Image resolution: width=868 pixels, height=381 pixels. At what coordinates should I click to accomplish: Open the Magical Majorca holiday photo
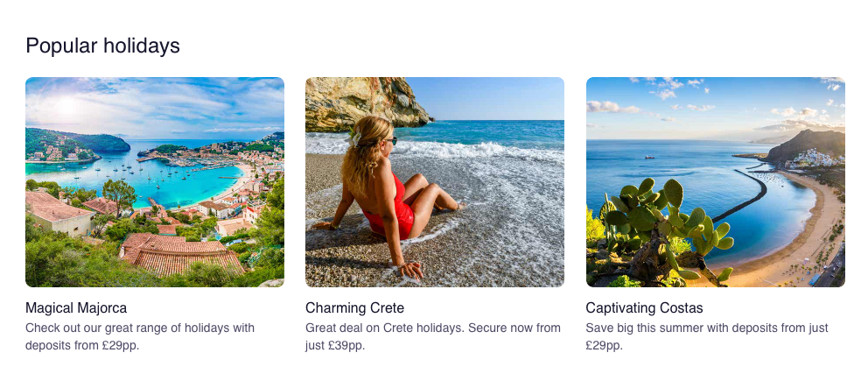[154, 181]
